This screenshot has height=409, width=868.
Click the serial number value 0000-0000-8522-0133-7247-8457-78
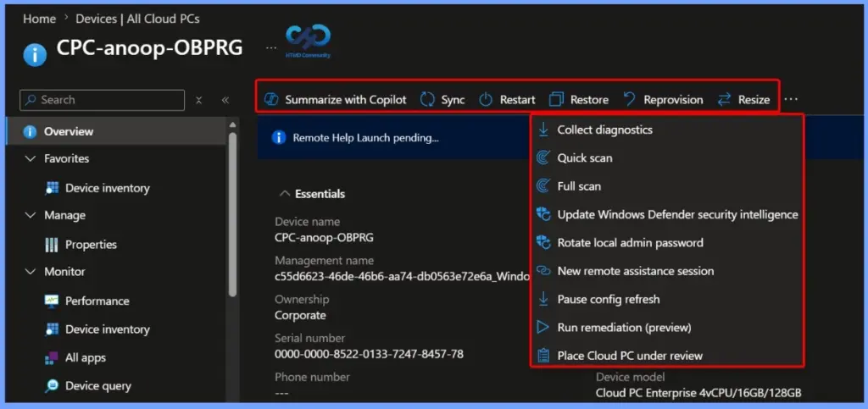[370, 354]
